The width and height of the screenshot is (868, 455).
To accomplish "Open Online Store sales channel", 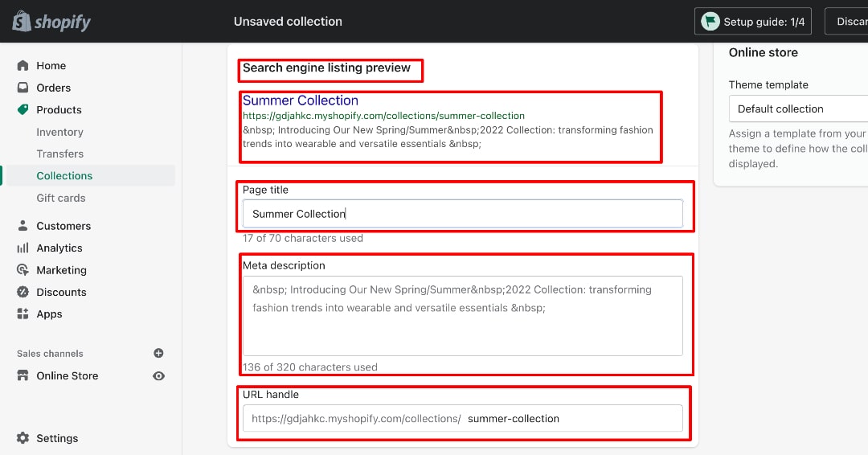I will point(68,375).
